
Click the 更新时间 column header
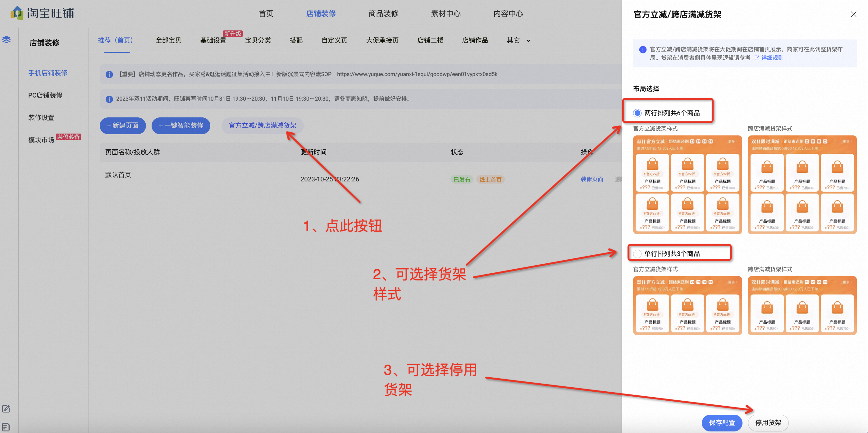[x=313, y=152]
